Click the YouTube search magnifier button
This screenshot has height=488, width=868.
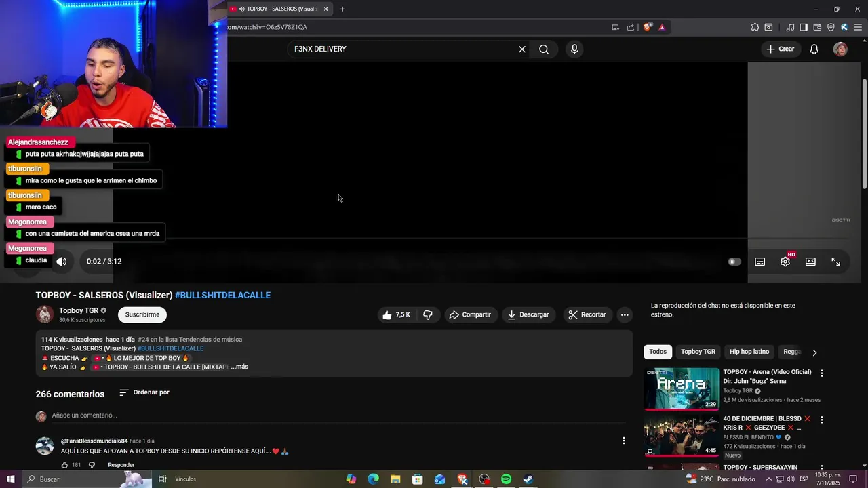point(544,49)
